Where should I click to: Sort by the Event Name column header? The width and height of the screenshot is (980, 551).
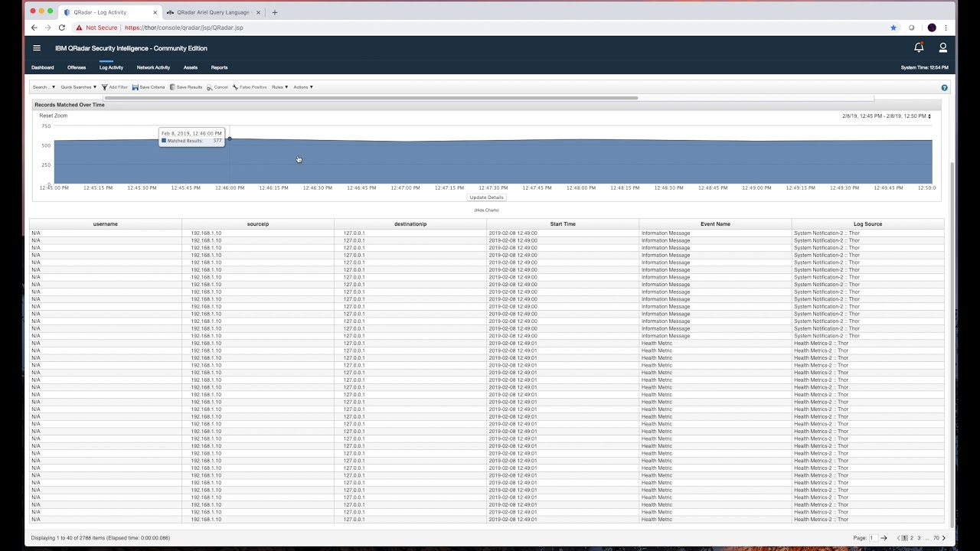pos(715,224)
